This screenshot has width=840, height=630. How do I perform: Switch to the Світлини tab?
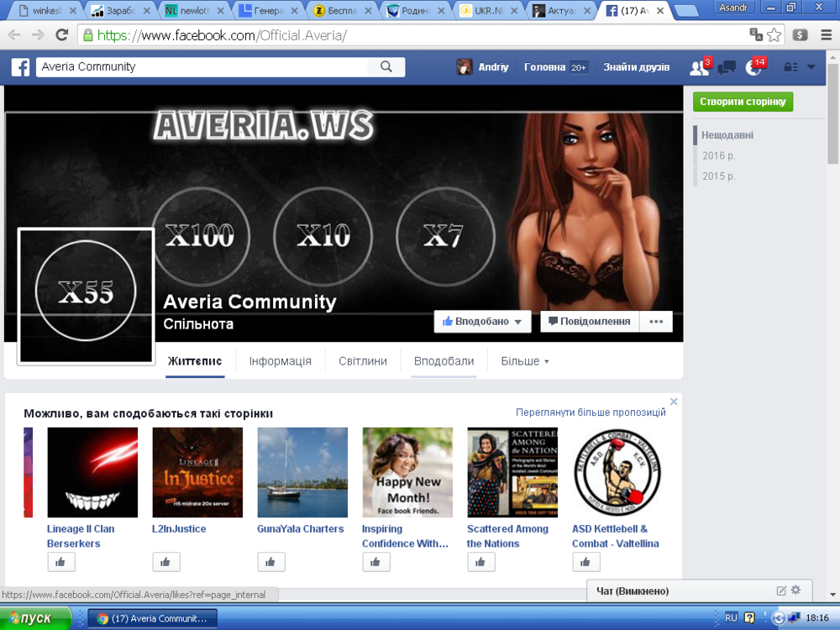[363, 361]
